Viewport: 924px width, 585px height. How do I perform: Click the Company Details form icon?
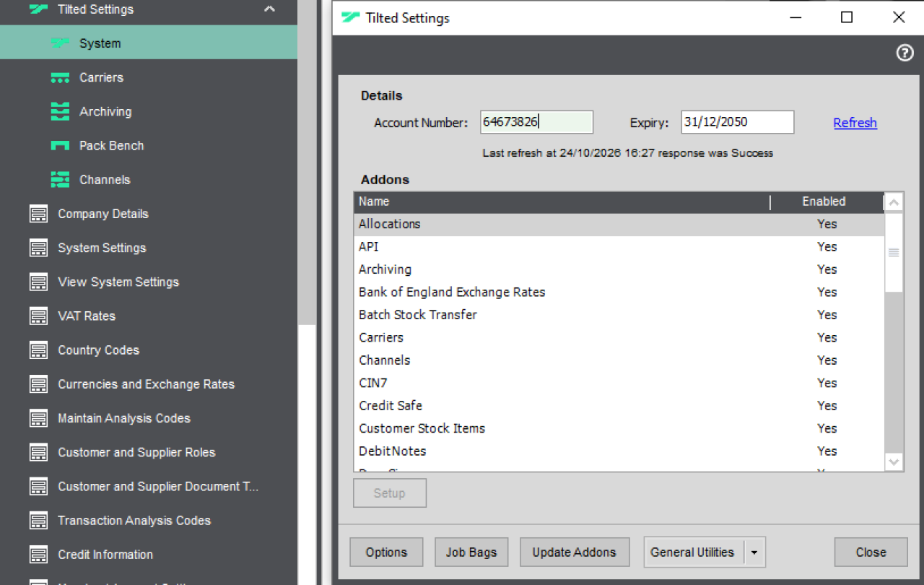[x=38, y=214]
